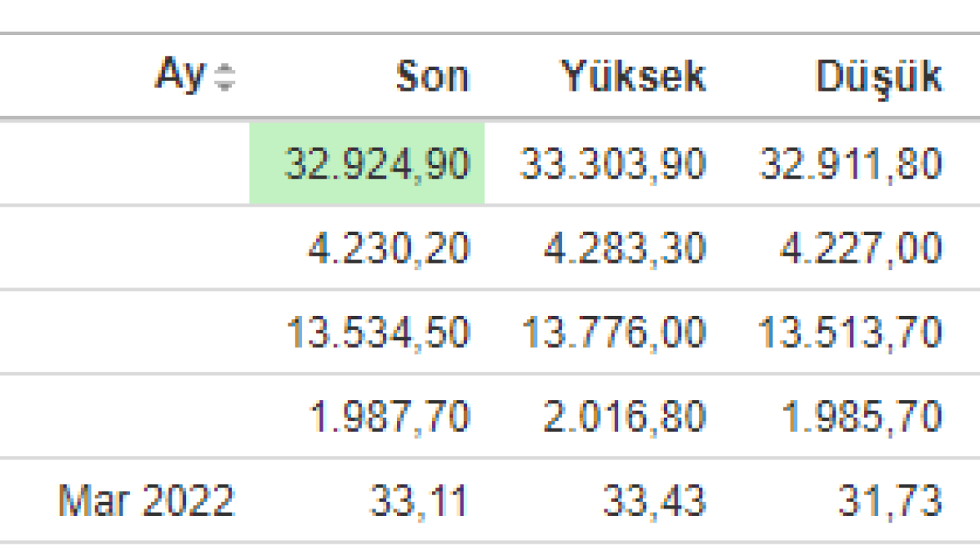Image resolution: width=980 pixels, height=551 pixels.
Task: Select the 4.230,20 last price cell
Action: tap(389, 249)
